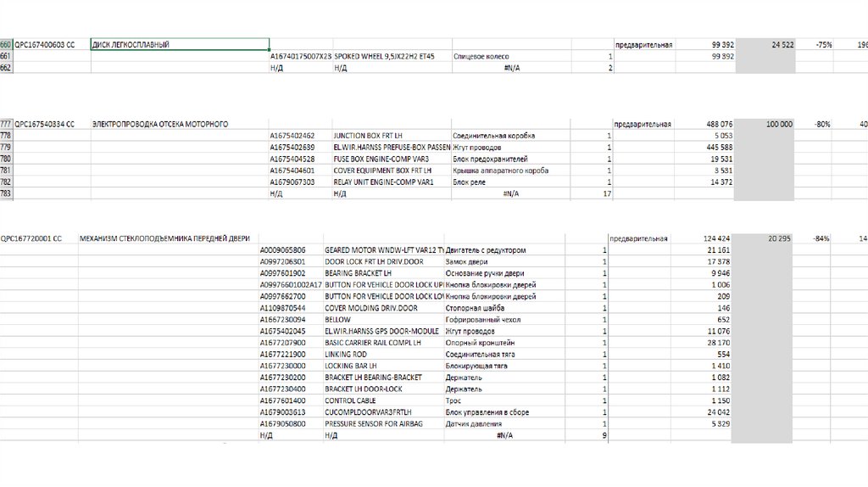The image size is (868, 487).
Task: Click part number A16740175007X23
Action: coord(301,56)
